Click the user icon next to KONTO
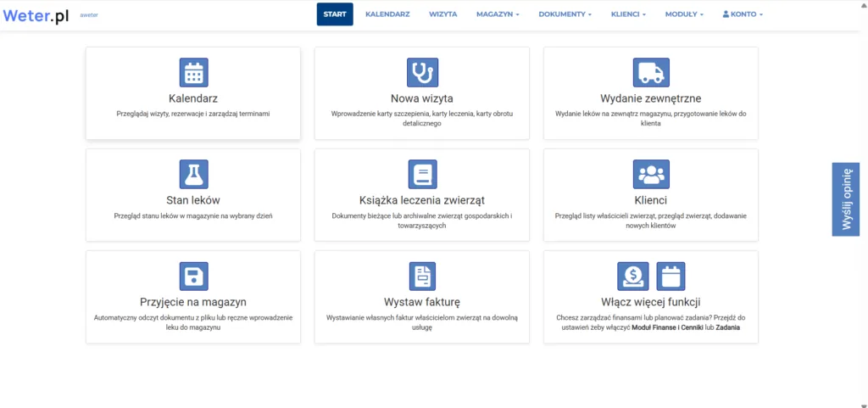Screen dimensions: 868x408 726,14
